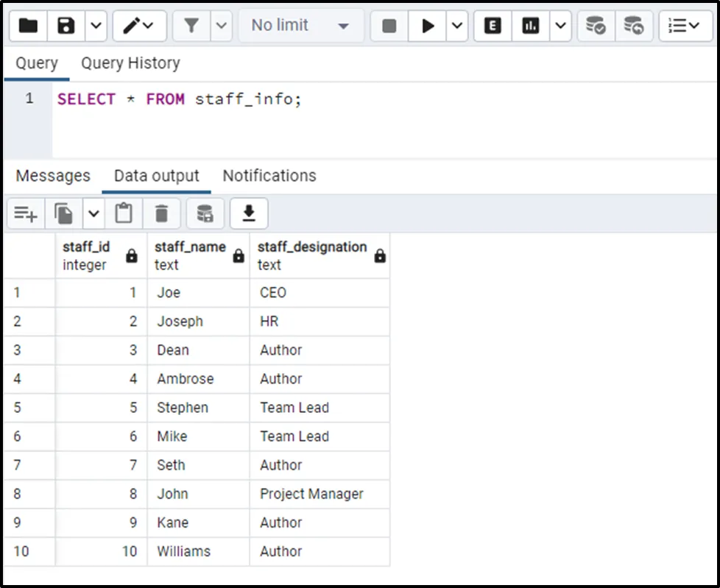Click the Stop query square icon
Viewport: 720px width, 588px height.
click(x=389, y=26)
